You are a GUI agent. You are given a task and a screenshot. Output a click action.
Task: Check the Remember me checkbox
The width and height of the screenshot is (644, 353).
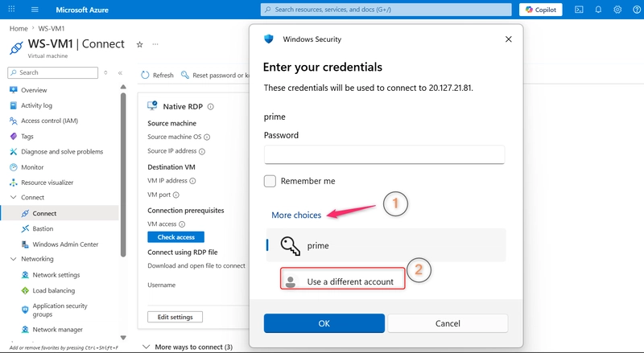tap(270, 181)
